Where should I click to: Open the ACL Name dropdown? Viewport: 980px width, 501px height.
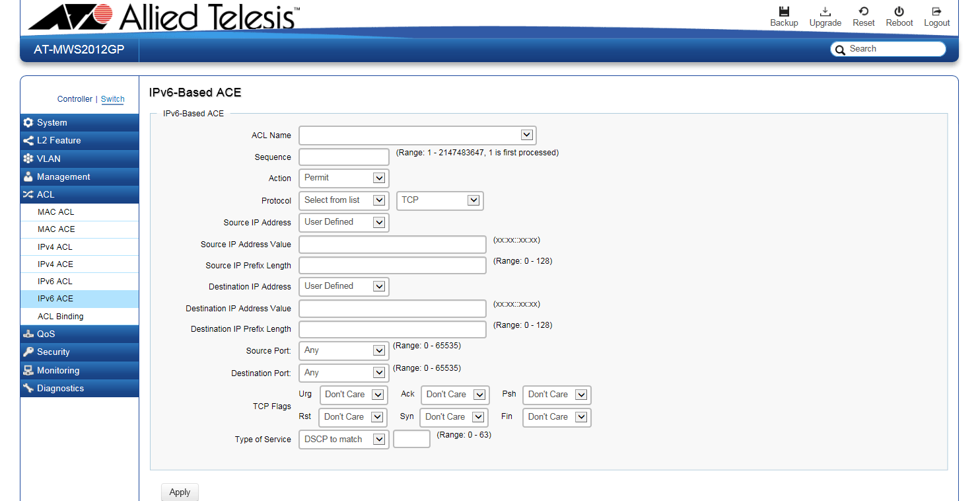(417, 135)
